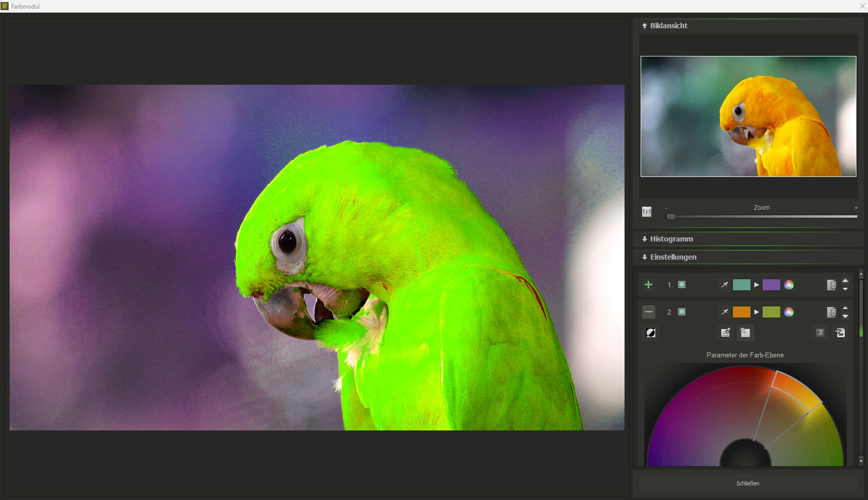Open the color wheel picker for layer 1
The image size is (868, 500).
click(x=789, y=285)
